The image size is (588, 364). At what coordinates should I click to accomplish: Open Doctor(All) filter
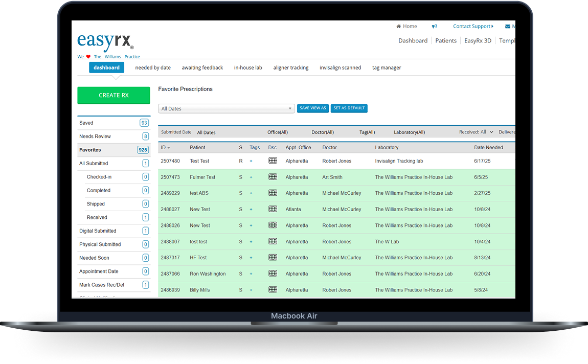323,132
